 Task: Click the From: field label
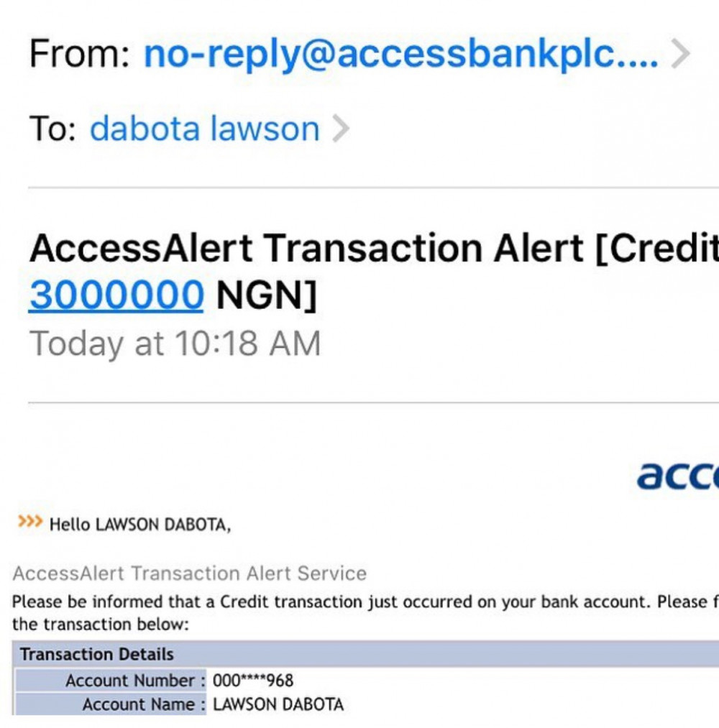[79, 55]
